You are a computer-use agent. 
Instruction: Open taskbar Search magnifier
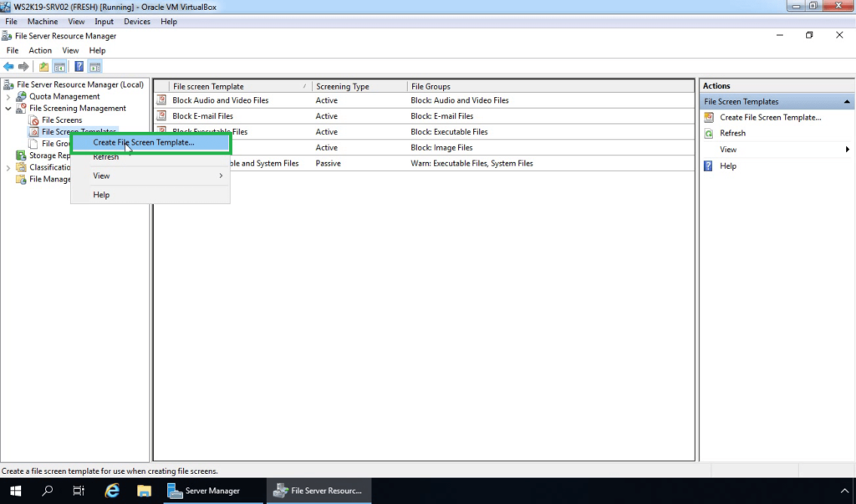(48, 491)
